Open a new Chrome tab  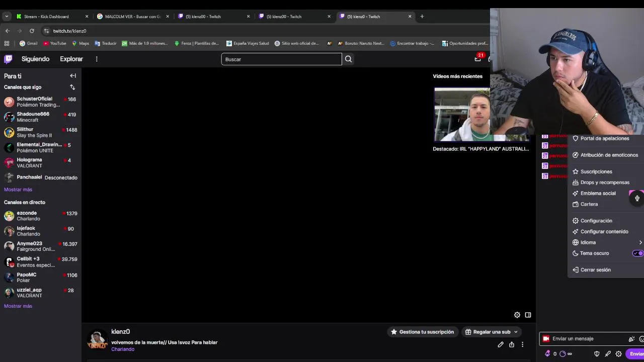pyautogui.click(x=422, y=16)
